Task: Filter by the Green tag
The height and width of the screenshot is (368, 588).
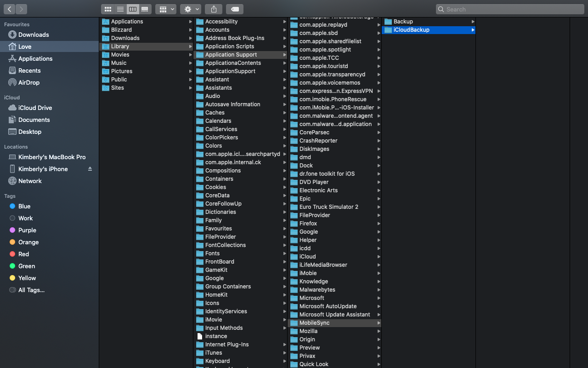Action: point(49,266)
